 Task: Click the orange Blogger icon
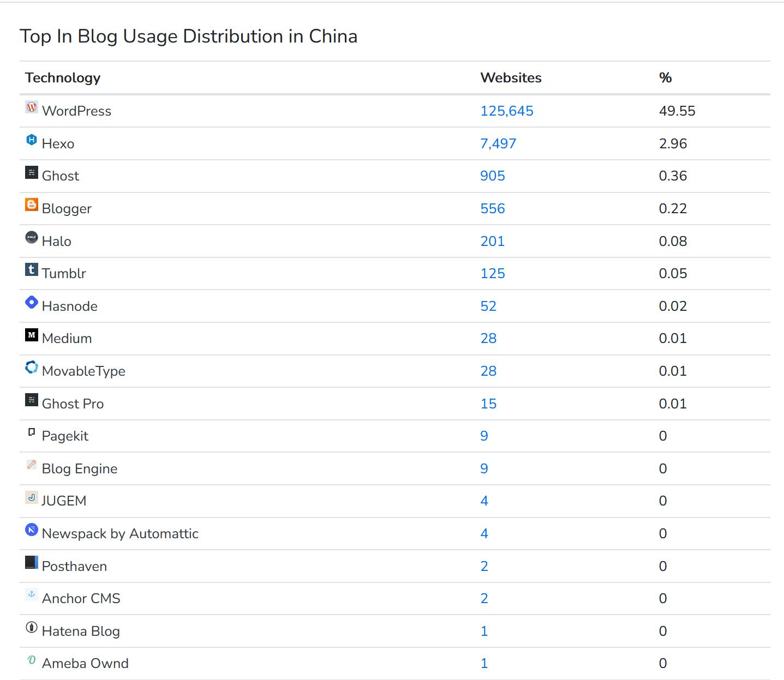32,204
